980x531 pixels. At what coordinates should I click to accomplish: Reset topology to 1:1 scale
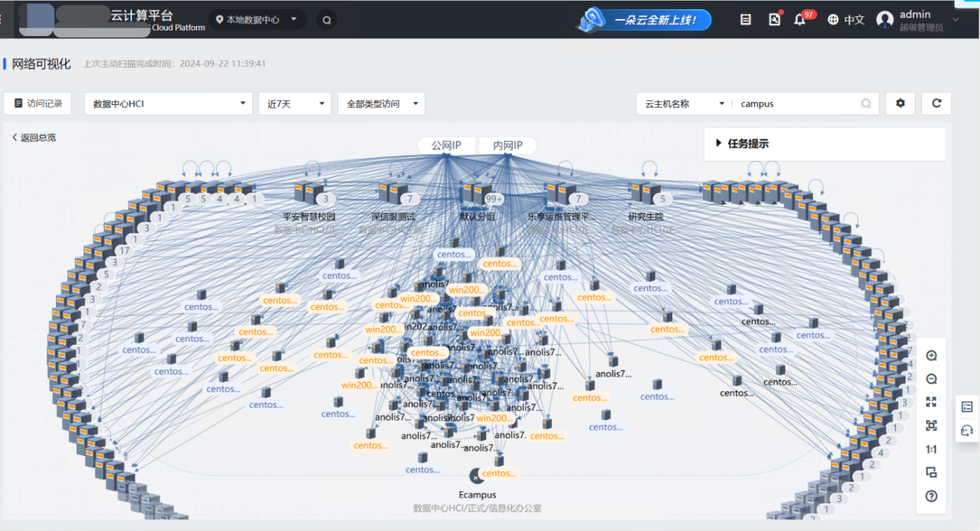pyautogui.click(x=931, y=449)
